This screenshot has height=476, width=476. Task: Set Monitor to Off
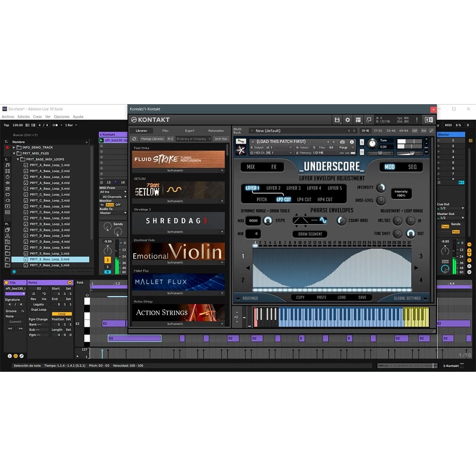pyautogui.click(x=118, y=205)
